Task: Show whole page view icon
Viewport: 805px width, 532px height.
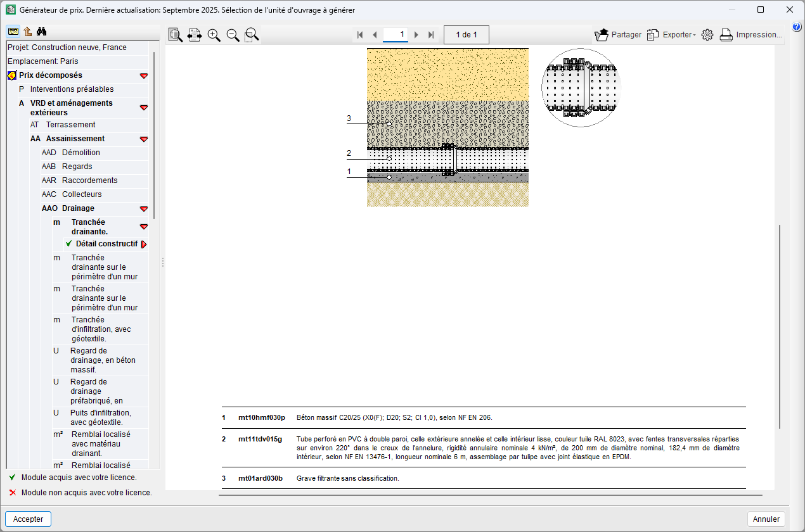Action: click(176, 35)
